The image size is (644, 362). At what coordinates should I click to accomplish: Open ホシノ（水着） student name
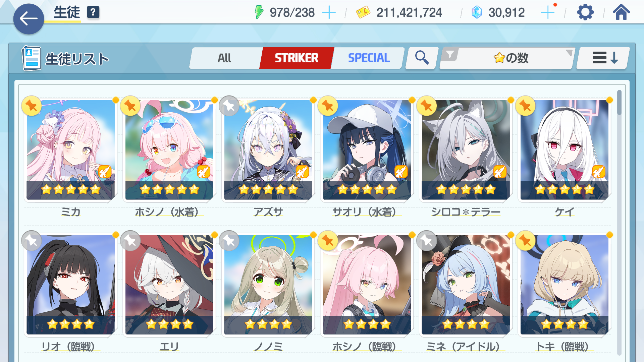click(x=169, y=212)
